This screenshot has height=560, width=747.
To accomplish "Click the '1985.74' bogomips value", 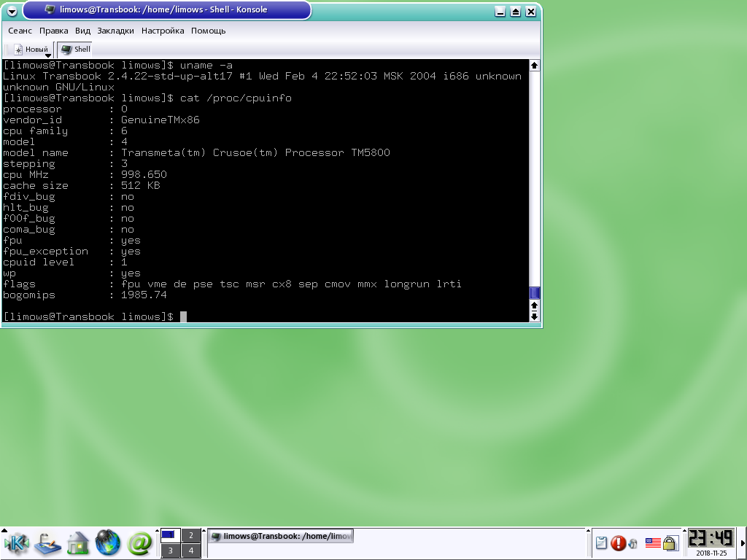I will coord(144,295).
